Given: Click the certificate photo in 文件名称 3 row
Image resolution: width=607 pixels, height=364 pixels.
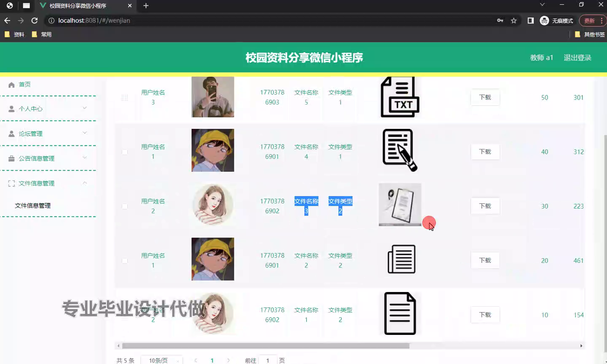Looking at the screenshot, I should point(400,205).
